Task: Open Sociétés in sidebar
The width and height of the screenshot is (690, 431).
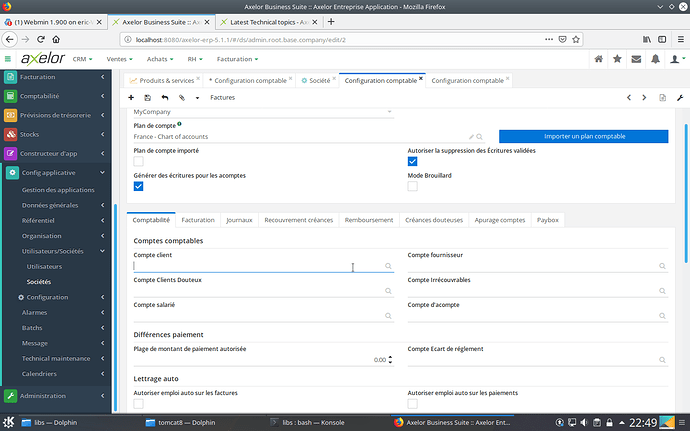Action: coord(39,282)
